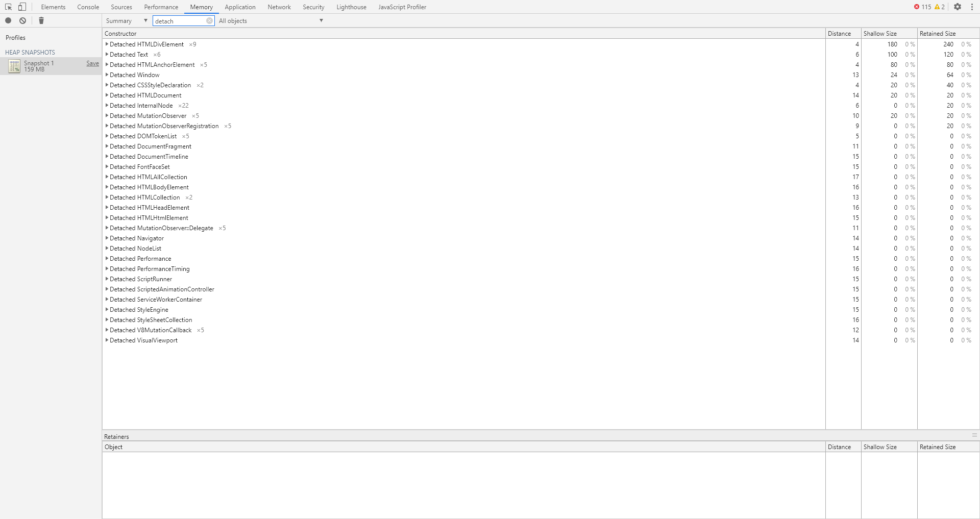Click the yellow warnings count indicator

click(x=940, y=7)
